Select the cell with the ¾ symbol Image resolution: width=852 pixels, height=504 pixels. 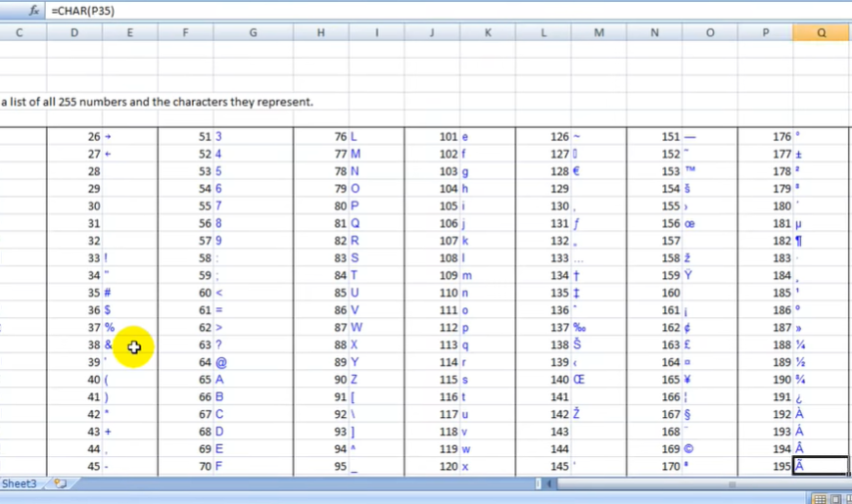click(x=821, y=380)
